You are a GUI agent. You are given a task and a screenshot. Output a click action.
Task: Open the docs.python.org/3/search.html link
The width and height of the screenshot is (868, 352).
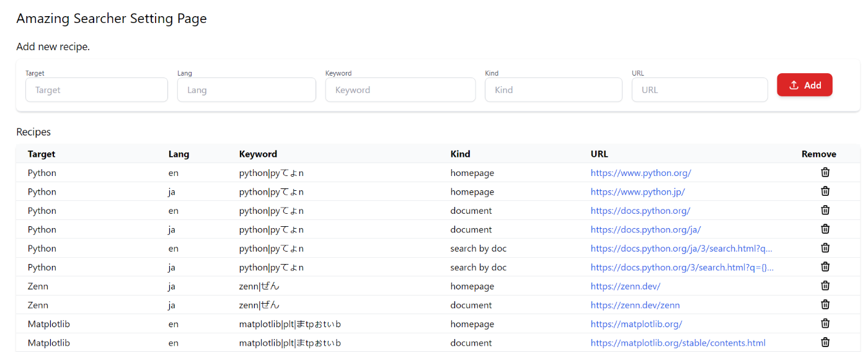[x=682, y=268]
